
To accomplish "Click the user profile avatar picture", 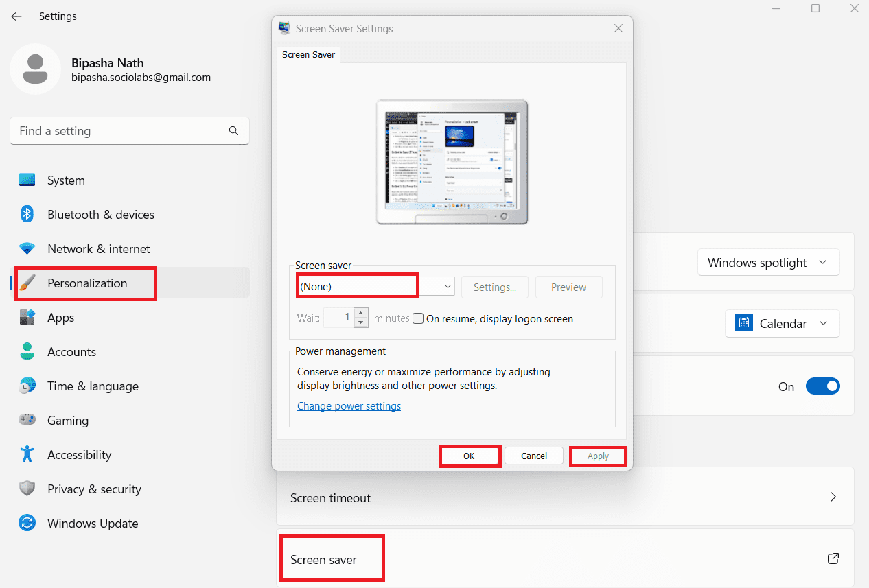I will pos(35,69).
